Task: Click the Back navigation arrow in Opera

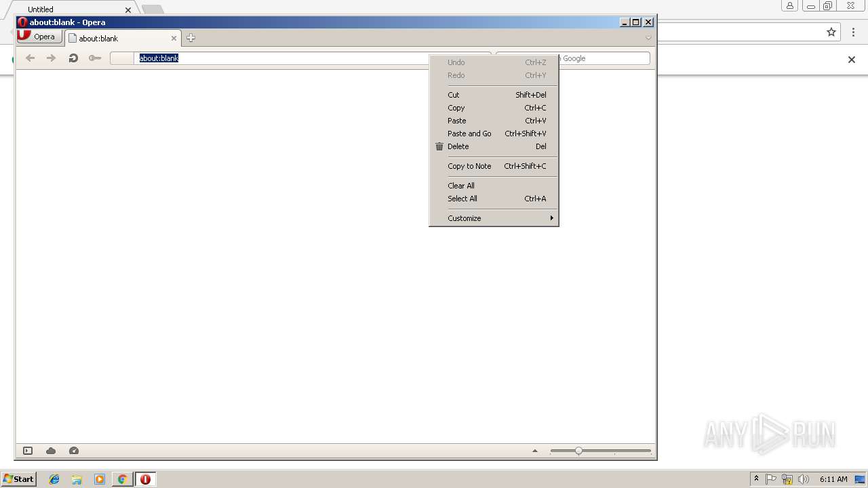Action: (x=30, y=58)
